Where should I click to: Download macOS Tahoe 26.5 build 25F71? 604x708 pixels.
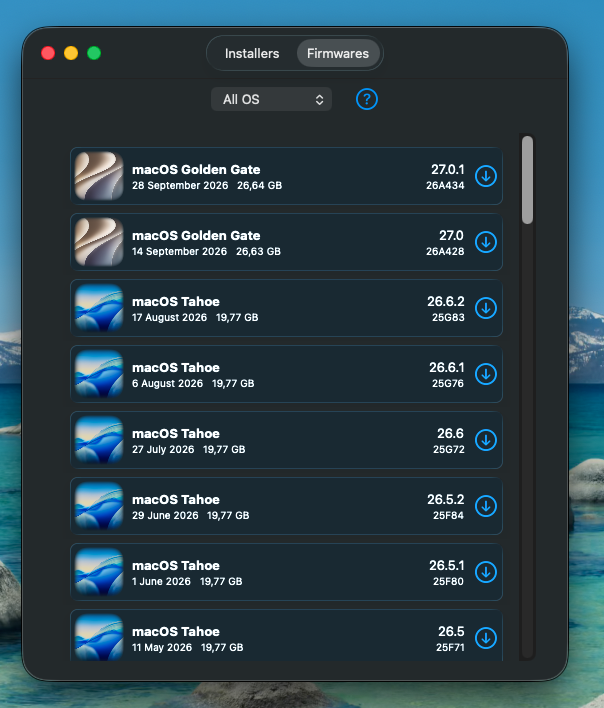tap(486, 638)
